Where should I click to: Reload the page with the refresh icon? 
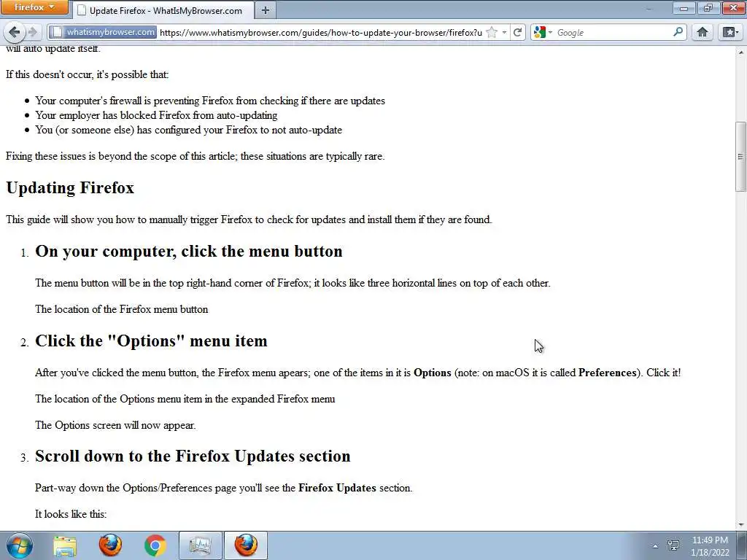pyautogui.click(x=517, y=32)
